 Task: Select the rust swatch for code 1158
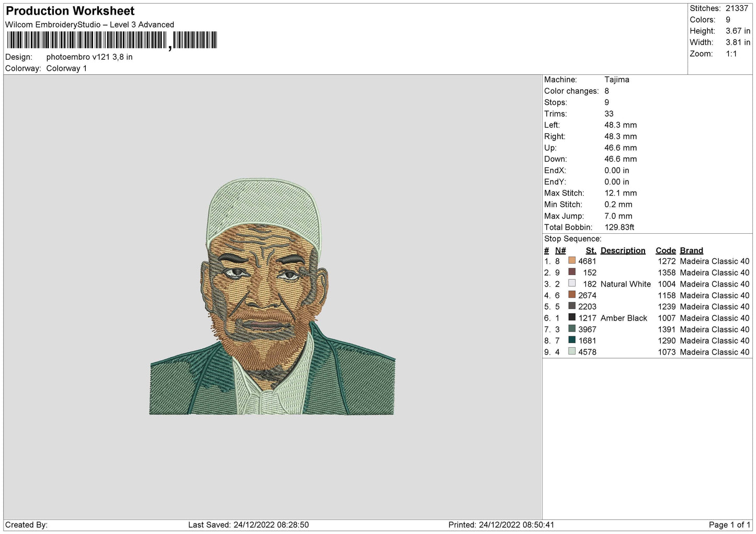coord(572,295)
